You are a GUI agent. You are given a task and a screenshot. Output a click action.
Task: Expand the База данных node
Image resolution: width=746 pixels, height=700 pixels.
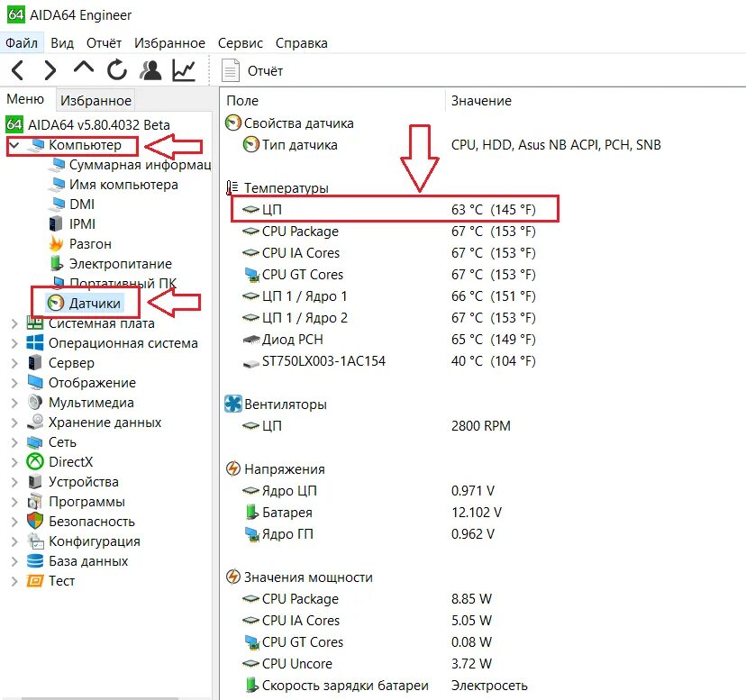pyautogui.click(x=14, y=561)
